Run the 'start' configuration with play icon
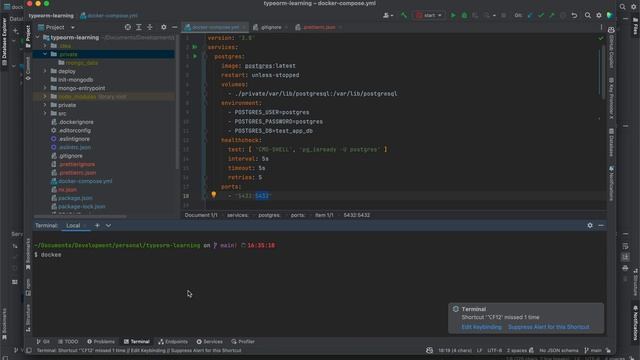640x360 pixels. coord(453,16)
